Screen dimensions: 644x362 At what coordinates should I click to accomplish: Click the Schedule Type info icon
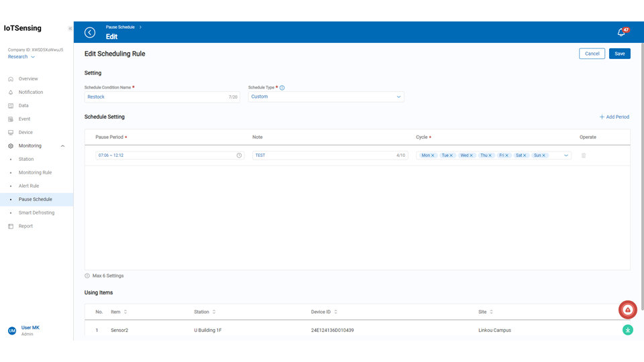tap(282, 88)
